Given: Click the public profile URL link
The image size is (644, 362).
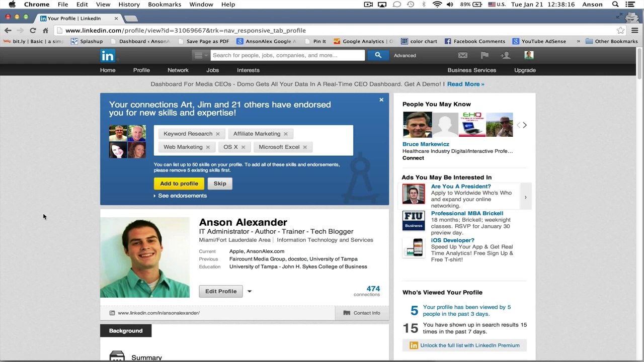Looking at the screenshot, I should pos(158,313).
